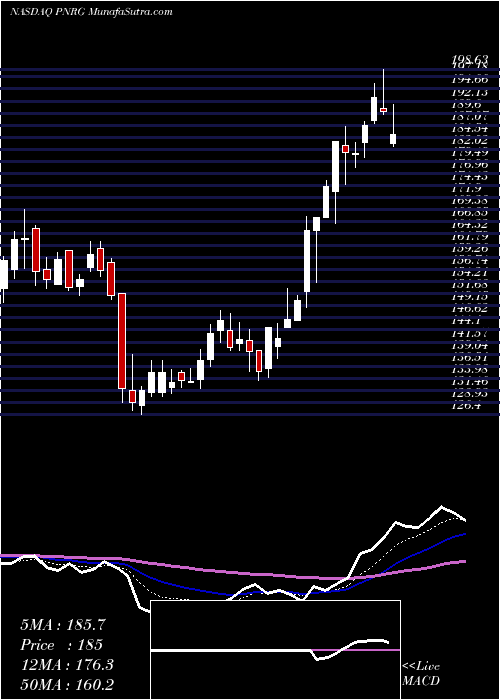Select the 12MA : 176.3 readout

coord(67,665)
